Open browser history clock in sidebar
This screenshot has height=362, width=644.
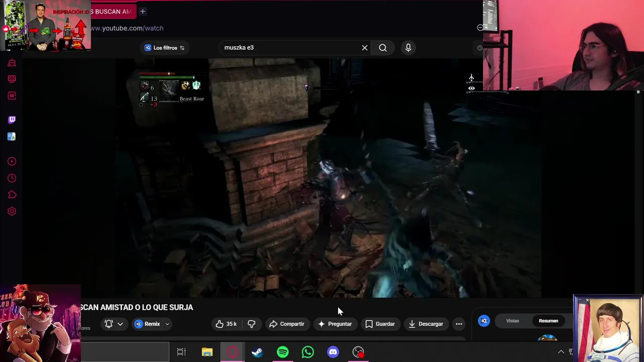pyautogui.click(x=12, y=178)
